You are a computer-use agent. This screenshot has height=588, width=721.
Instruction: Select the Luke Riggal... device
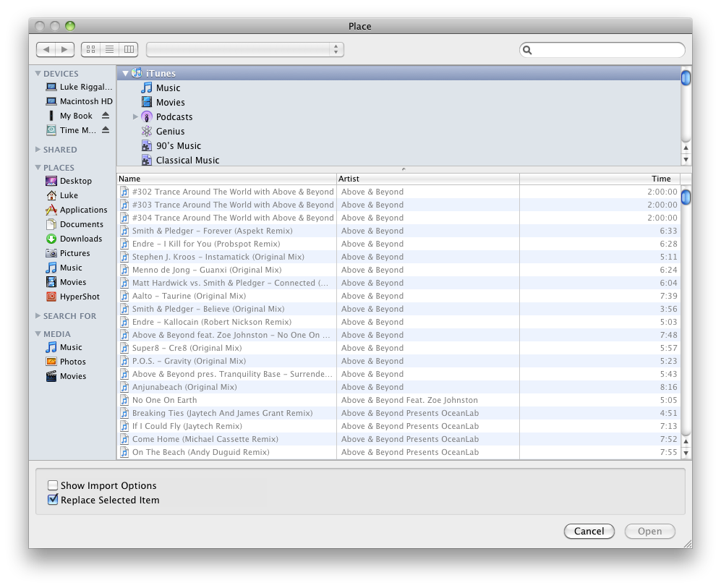pos(79,87)
